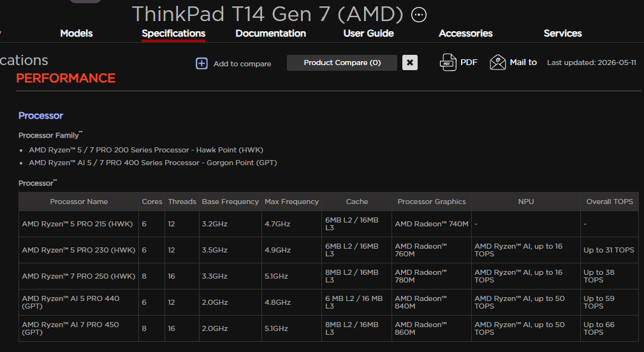Click the Max Frequency column header
Screen dimensions: 644x352
pyautogui.click(x=291, y=202)
